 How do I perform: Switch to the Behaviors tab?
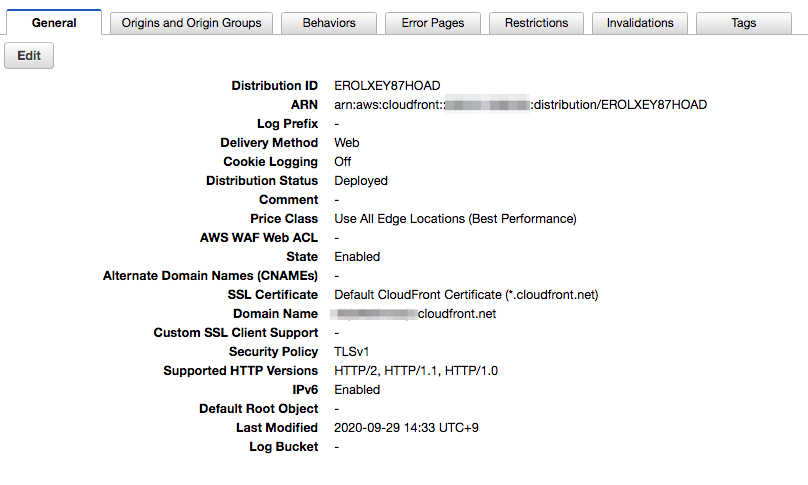329,23
